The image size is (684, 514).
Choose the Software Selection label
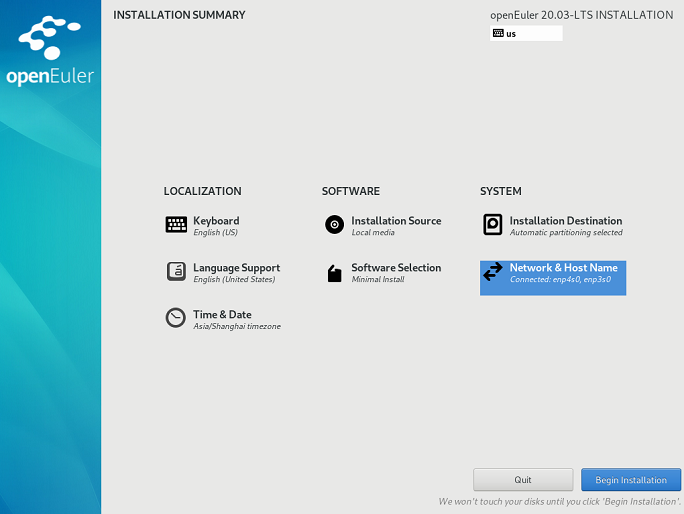[396, 268]
